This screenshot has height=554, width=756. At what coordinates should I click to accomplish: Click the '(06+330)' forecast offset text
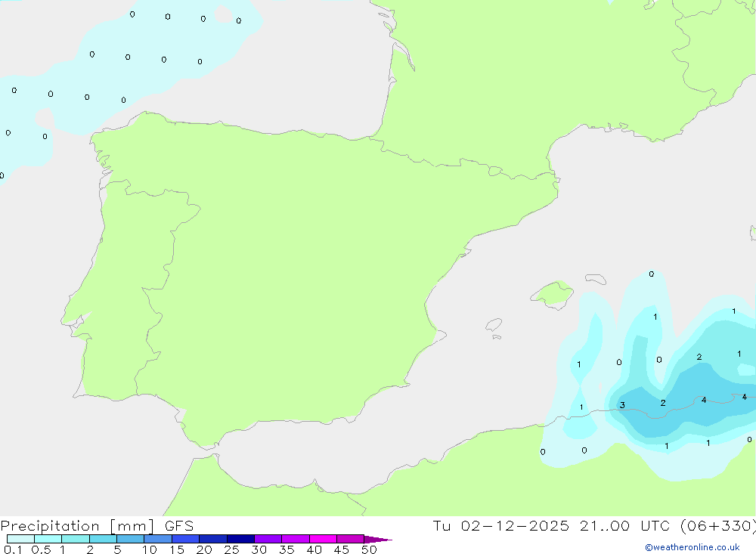(718, 525)
